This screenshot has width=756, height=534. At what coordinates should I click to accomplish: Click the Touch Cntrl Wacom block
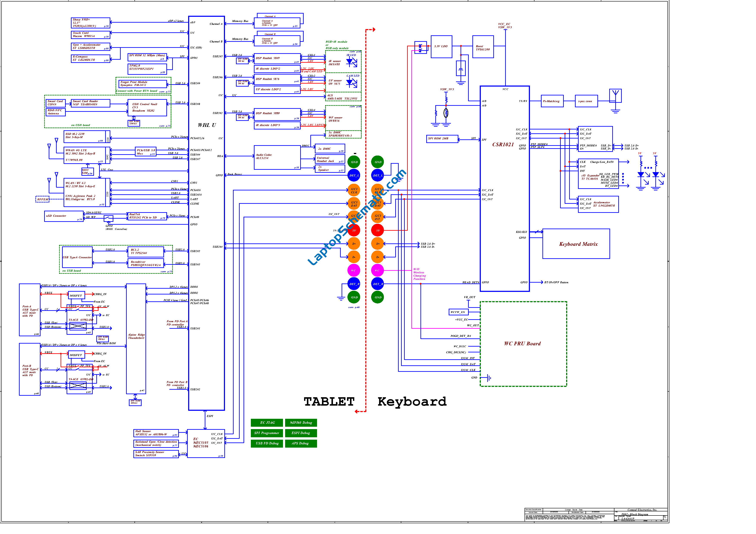(x=91, y=34)
